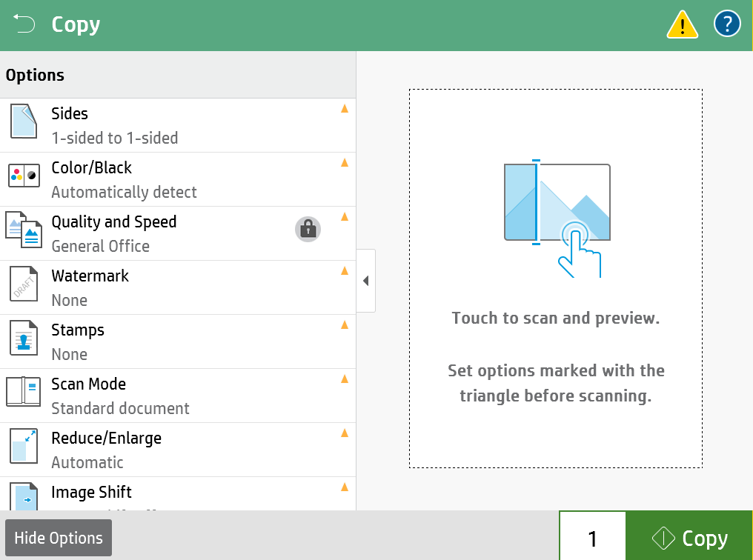Tap the Quality and Speed lock icon

point(308,230)
